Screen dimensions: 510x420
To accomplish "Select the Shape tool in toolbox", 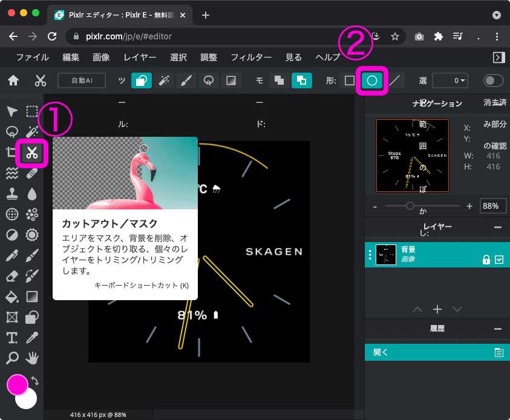I will coord(32,317).
